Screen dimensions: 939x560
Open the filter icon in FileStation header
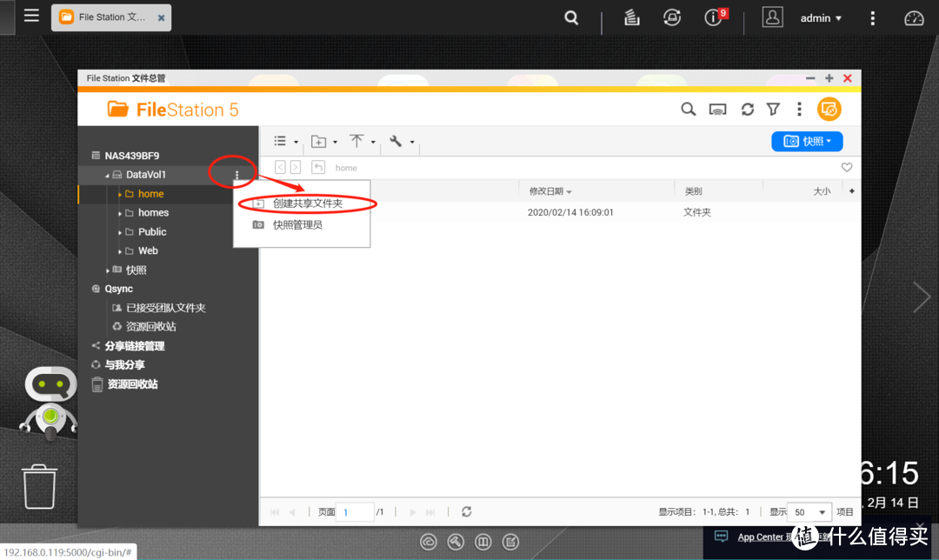[x=773, y=109]
